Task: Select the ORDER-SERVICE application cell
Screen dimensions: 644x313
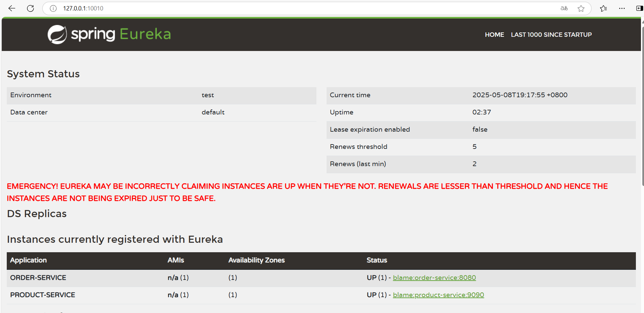Action: (38, 278)
